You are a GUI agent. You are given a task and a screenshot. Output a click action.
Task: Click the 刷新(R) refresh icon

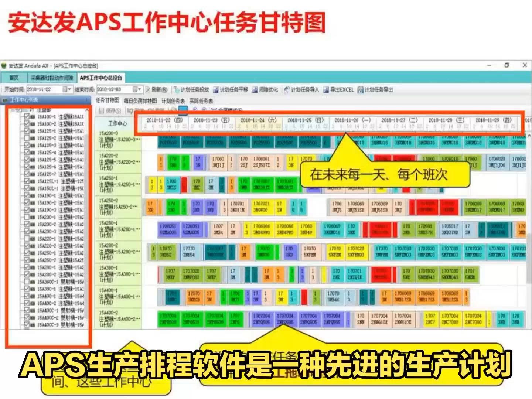tap(147, 89)
